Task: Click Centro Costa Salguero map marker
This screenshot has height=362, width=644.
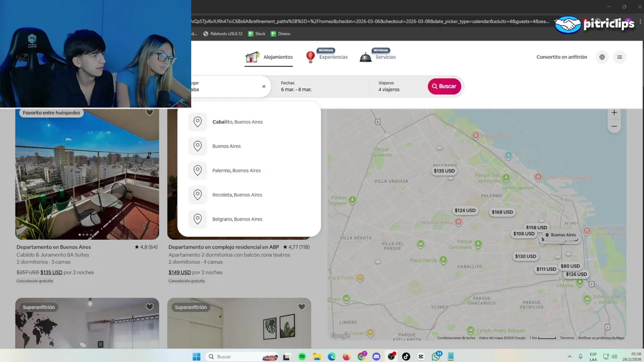Action: (538, 177)
